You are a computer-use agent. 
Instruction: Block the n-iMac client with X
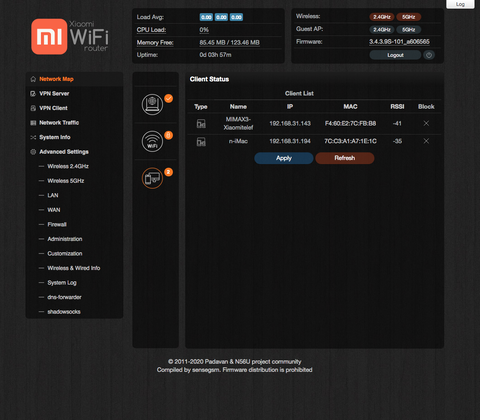(426, 141)
